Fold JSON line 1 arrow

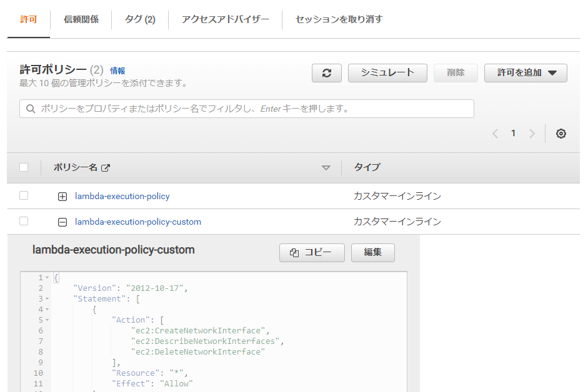[x=47, y=278]
